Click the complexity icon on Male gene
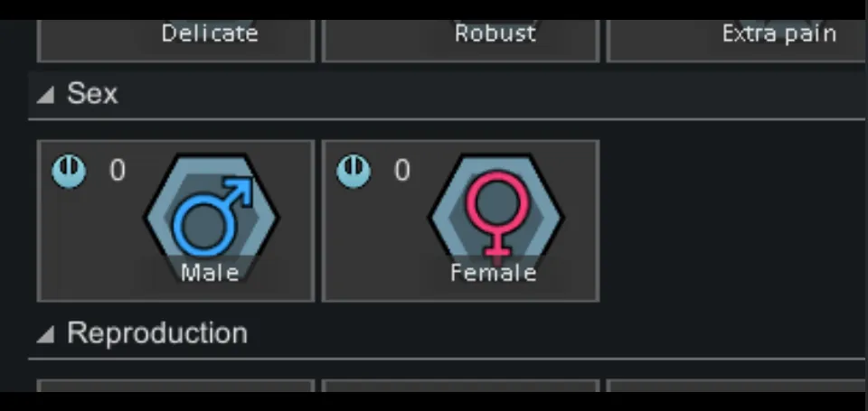868x411 pixels. pos(70,172)
